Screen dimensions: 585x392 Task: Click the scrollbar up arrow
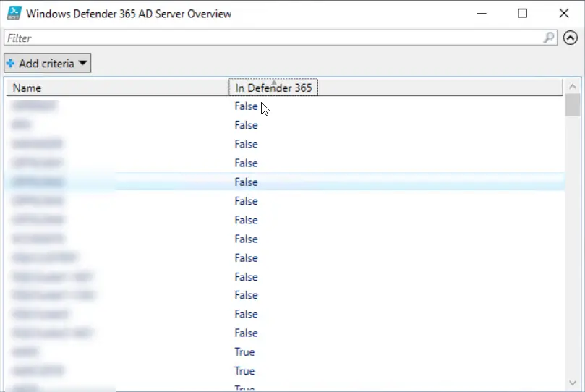coord(572,87)
